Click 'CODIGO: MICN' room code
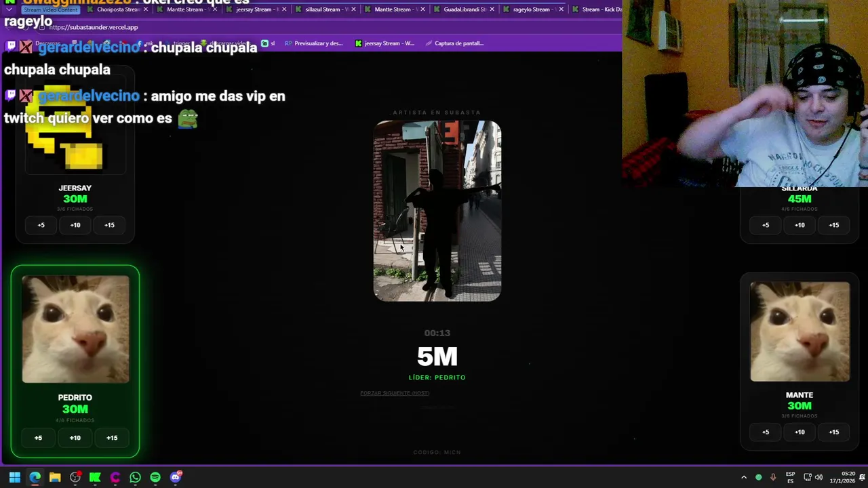 [437, 452]
